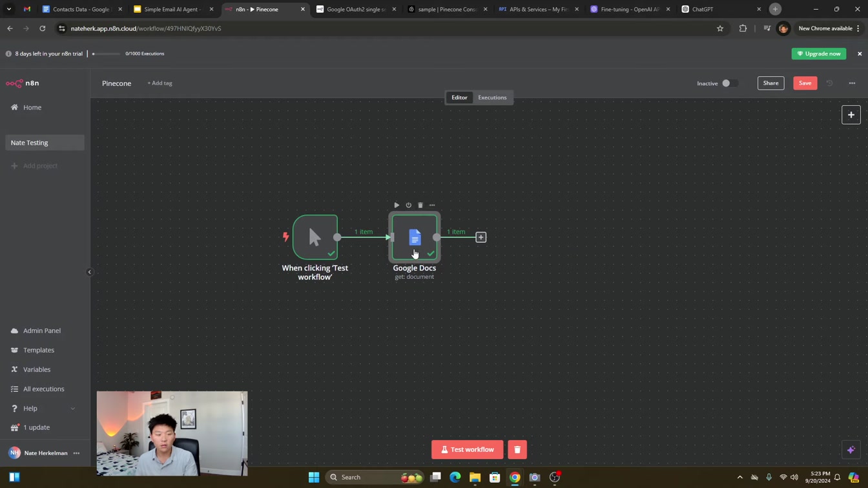Open the add-node panel plus button
The height and width of the screenshot is (488, 868).
[851, 115]
